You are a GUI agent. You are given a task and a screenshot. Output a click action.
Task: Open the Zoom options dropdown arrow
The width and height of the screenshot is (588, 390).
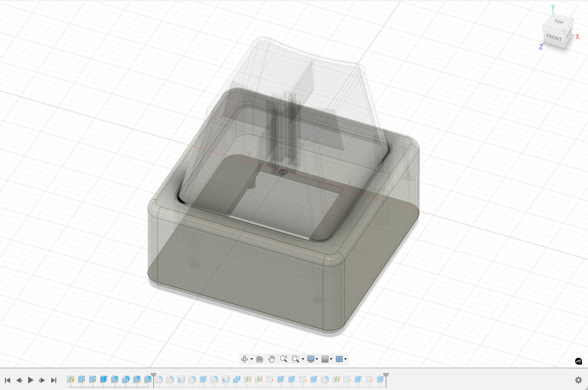303,359
